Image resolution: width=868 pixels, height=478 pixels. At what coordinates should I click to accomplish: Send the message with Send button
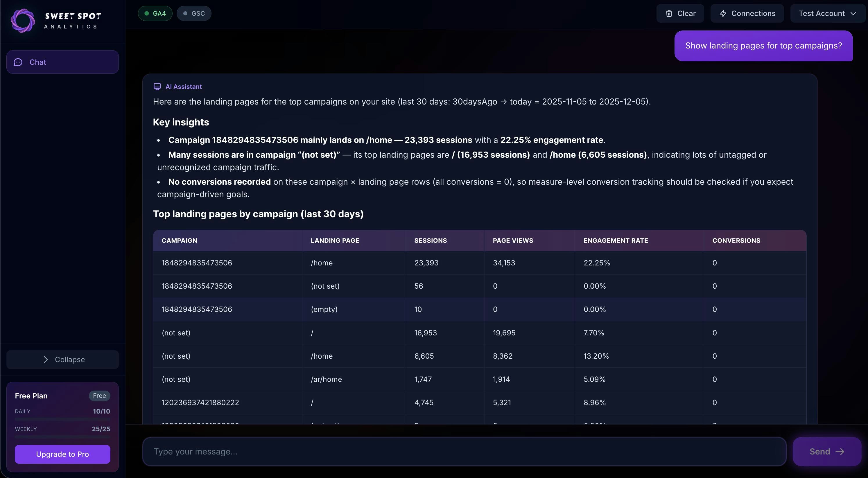pos(827,451)
